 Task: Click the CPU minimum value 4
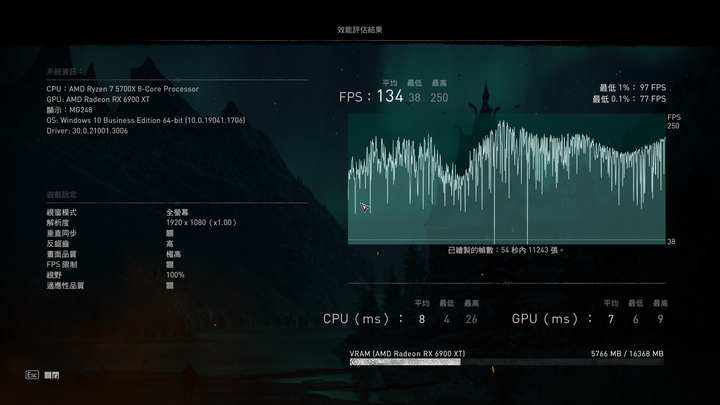(x=446, y=319)
